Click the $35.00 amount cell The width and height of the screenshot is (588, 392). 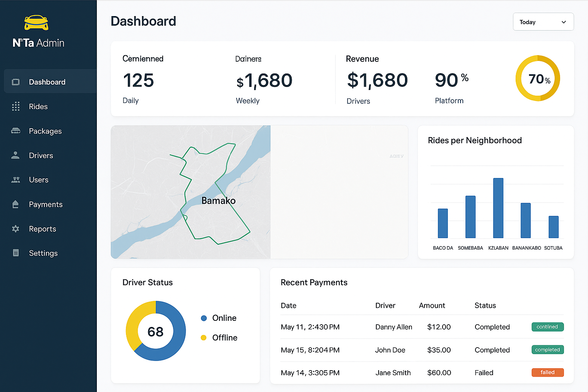coord(439,350)
